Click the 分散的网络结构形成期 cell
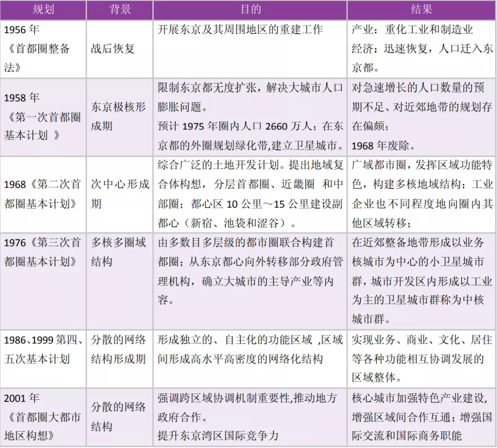The height and width of the screenshot is (448, 497). tap(120, 359)
